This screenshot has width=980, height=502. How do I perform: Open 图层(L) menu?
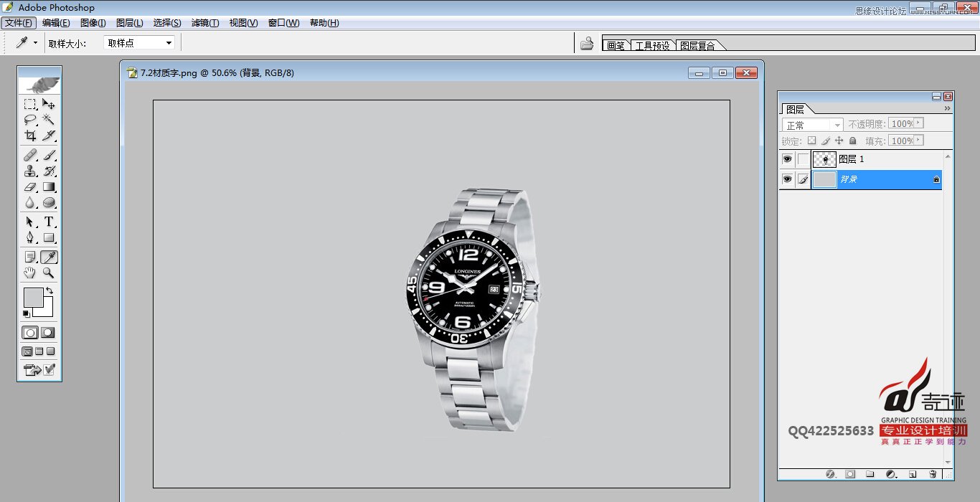[129, 23]
